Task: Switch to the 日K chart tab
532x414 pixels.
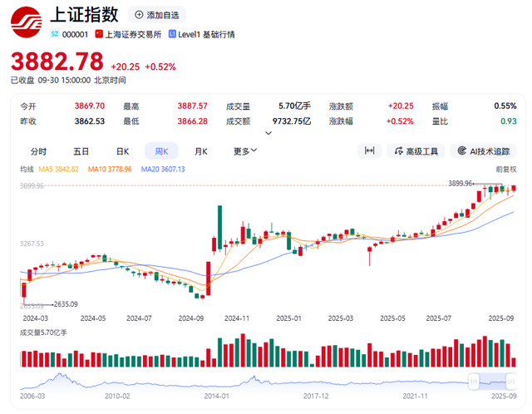Action: pyautogui.click(x=122, y=151)
